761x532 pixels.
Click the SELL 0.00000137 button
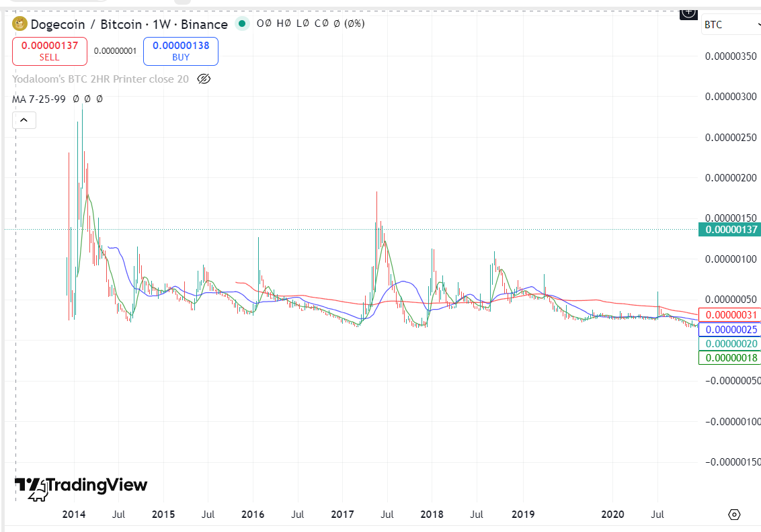[50, 51]
